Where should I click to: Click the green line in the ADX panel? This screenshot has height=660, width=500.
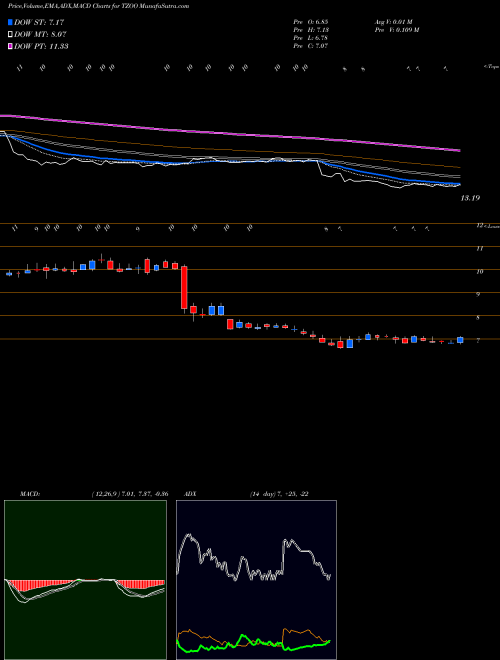coord(253,642)
